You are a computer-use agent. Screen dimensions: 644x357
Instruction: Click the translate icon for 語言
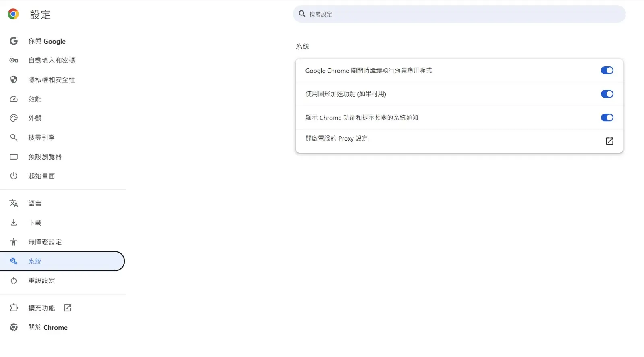click(x=14, y=203)
